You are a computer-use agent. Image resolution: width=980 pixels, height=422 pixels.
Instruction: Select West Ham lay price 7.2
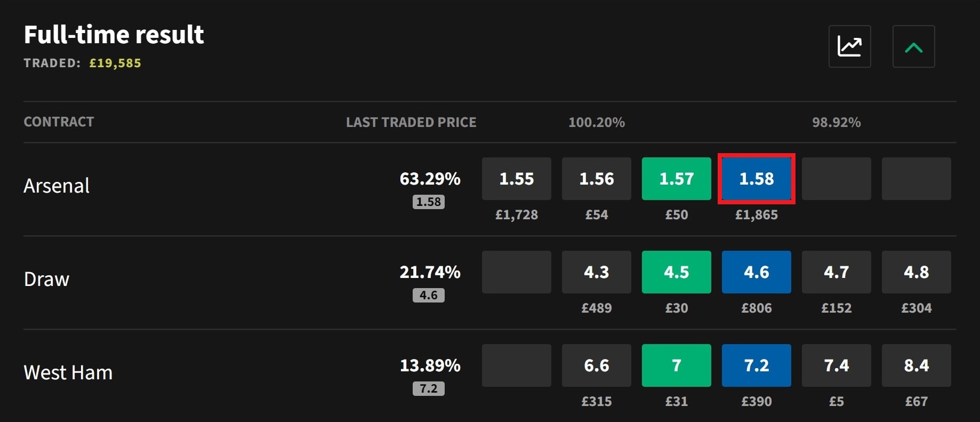point(756,365)
